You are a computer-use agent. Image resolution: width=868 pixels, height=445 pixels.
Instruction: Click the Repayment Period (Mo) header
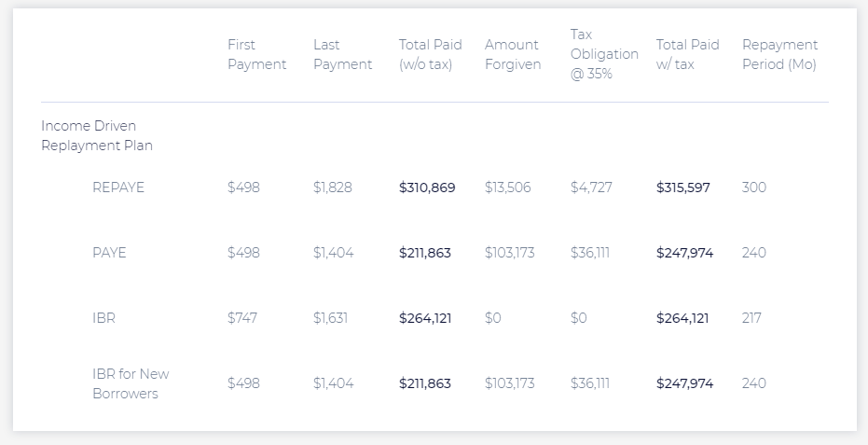pyautogui.click(x=780, y=54)
